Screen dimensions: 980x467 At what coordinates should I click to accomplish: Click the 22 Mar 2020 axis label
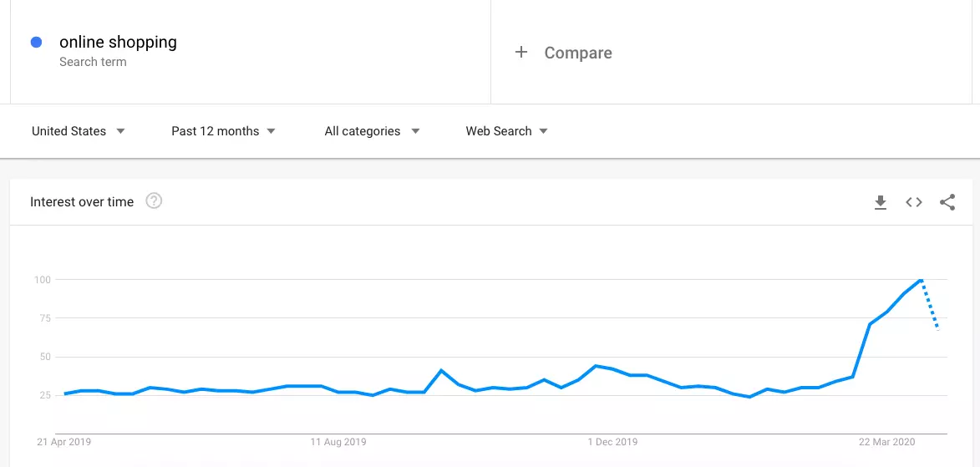pyautogui.click(x=887, y=442)
